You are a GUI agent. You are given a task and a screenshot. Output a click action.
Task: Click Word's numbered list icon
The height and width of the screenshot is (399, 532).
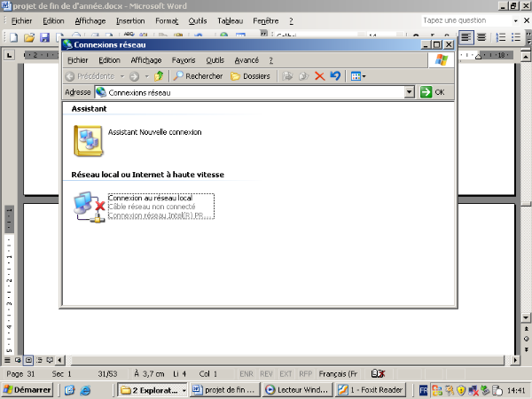(x=500, y=37)
